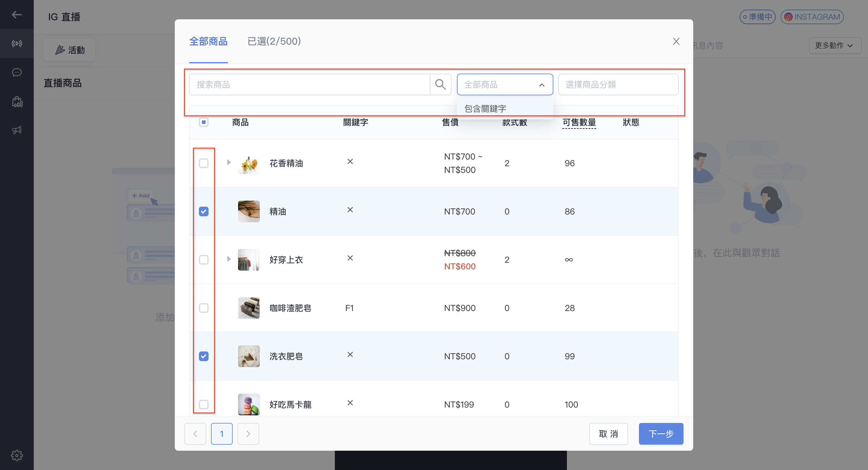Check the 好穿上衣 product checkbox

[203, 260]
